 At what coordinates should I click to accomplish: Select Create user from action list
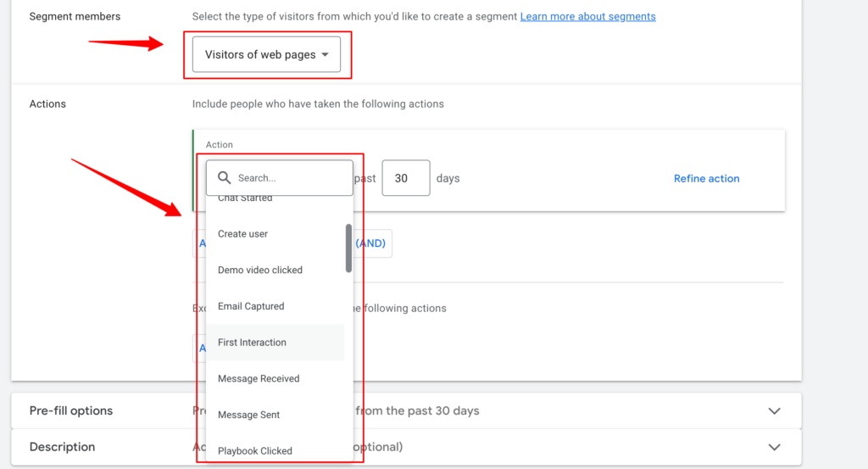click(243, 234)
